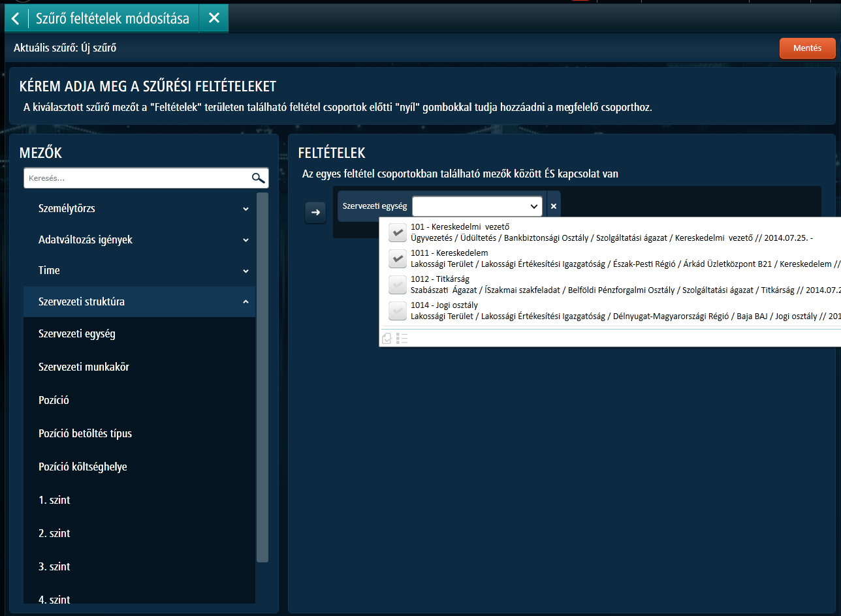Collapse the Szervezeti struktúra group
Image resolution: width=841 pixels, height=616 pixels.
point(246,302)
